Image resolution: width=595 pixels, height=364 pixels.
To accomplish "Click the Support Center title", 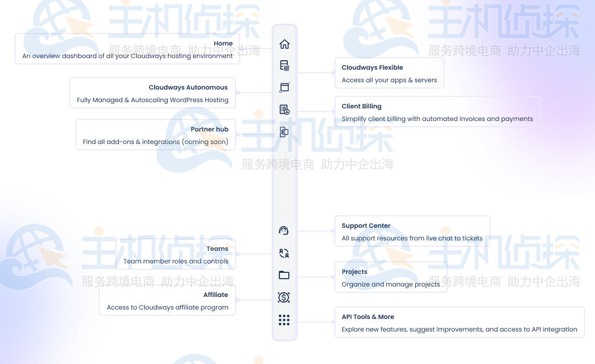I will pyautogui.click(x=366, y=226).
